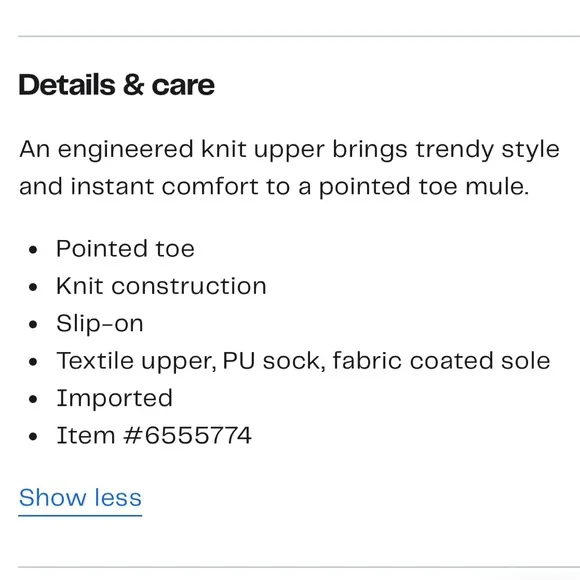
Task: Select the Pointed toe list item
Action: 125,249
